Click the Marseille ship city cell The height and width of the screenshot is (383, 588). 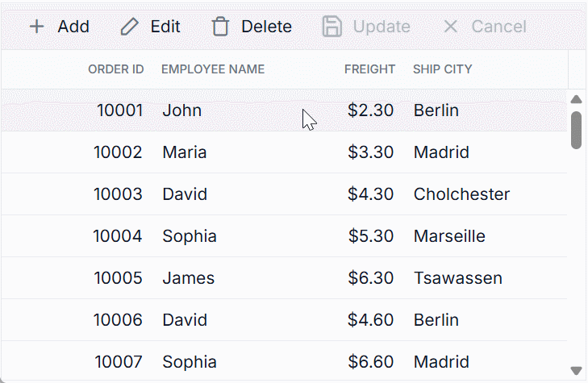coord(449,236)
